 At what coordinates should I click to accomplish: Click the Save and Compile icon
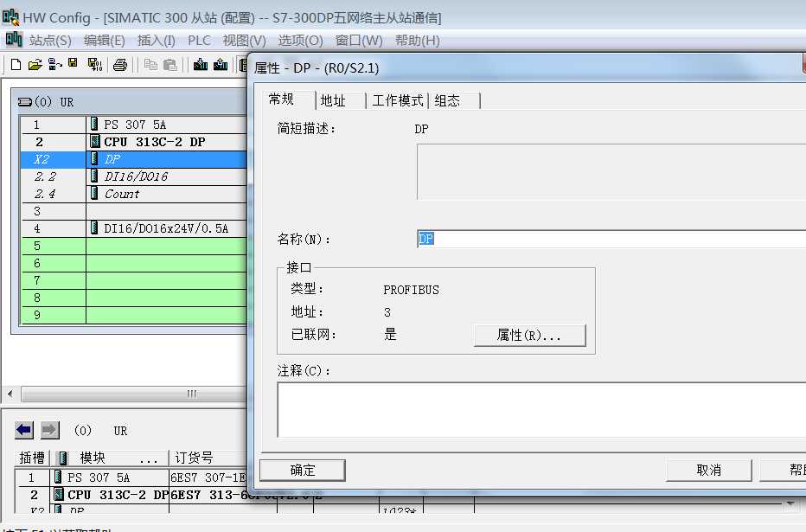click(x=95, y=65)
